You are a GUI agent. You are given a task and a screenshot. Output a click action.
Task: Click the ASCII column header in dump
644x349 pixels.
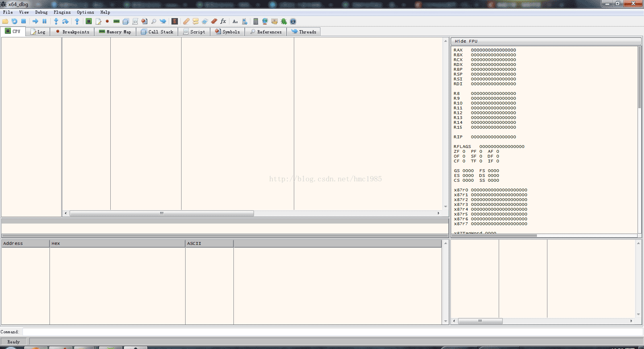click(x=209, y=243)
